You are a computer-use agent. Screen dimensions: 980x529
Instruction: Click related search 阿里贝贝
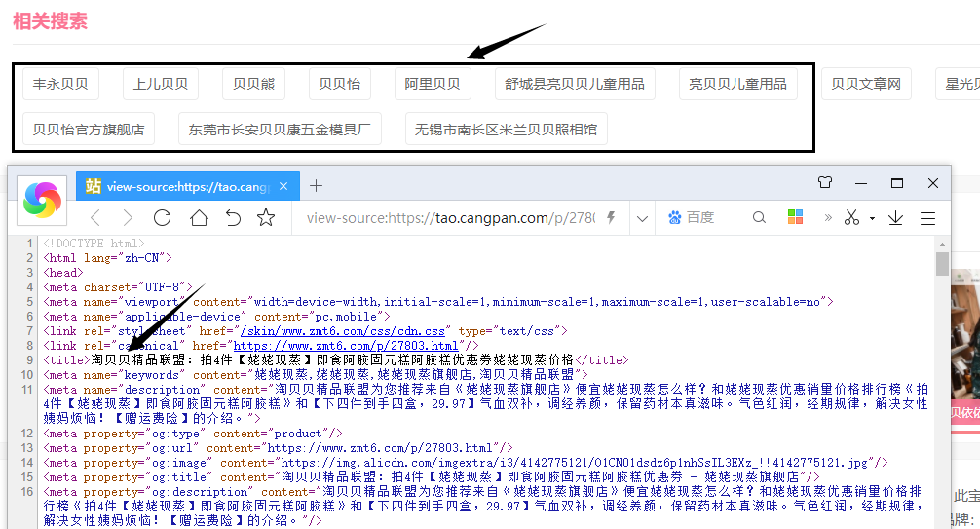click(x=433, y=84)
